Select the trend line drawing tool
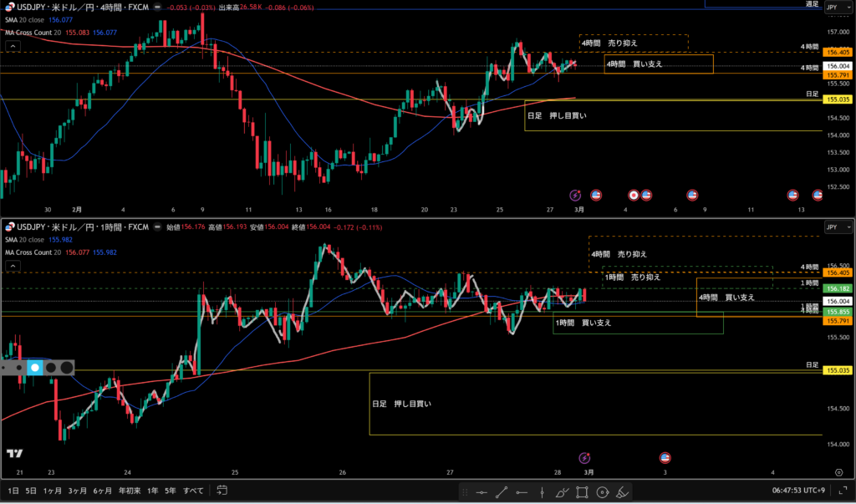 pos(502,491)
